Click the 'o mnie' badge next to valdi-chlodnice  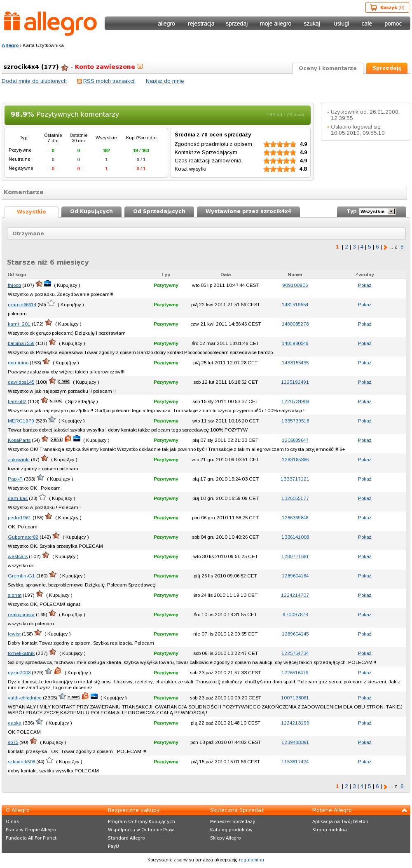73,697
